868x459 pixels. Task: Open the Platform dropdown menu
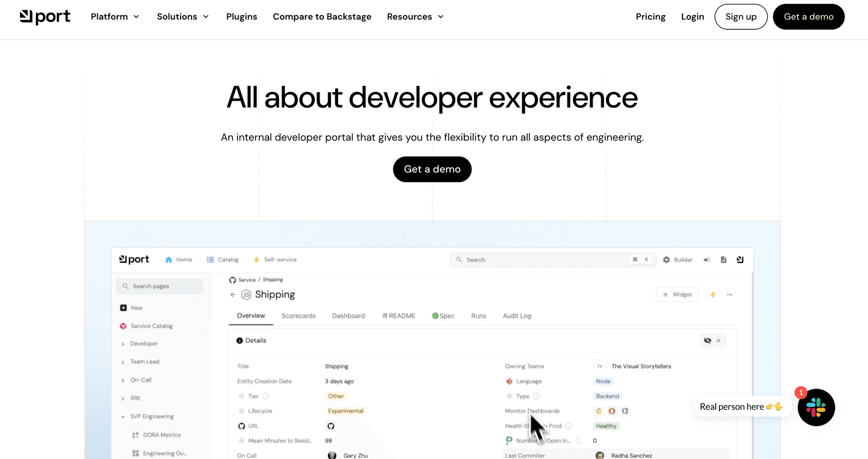[x=115, y=17]
